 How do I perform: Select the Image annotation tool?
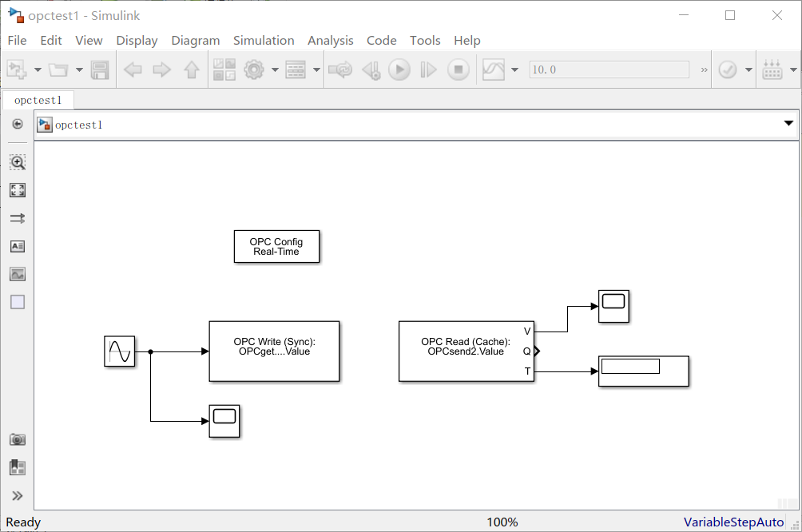click(18, 274)
